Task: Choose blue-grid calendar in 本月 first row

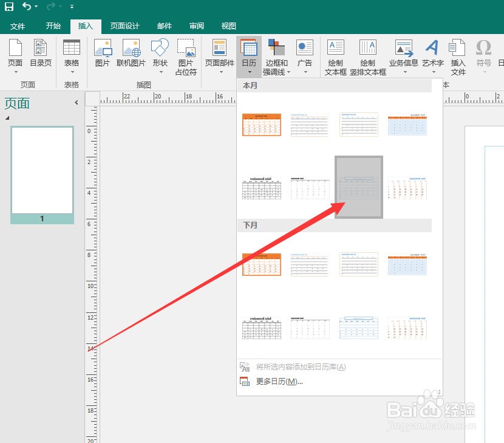Action: (407, 125)
